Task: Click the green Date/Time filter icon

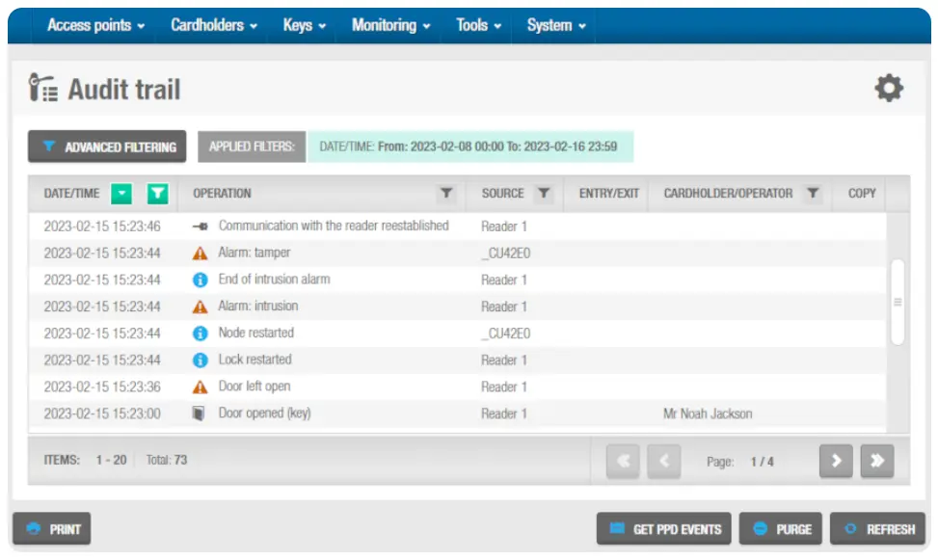Action: (x=157, y=194)
